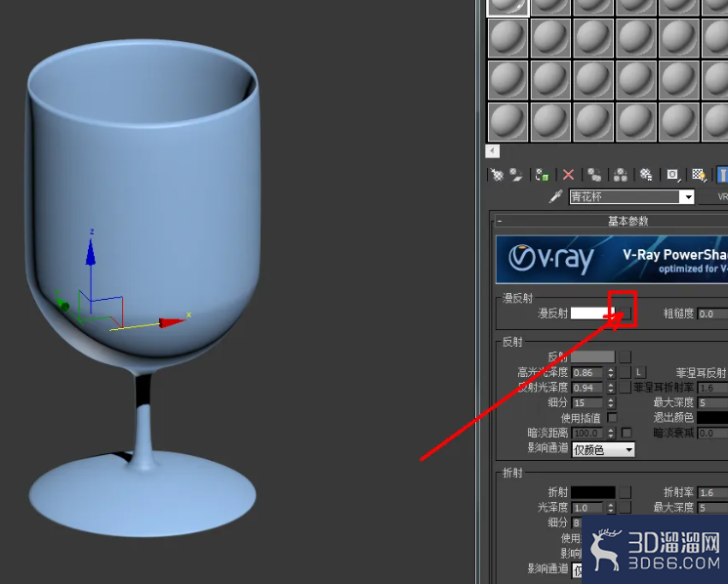Click the 高光光泽度 spinner arrows

(611, 373)
